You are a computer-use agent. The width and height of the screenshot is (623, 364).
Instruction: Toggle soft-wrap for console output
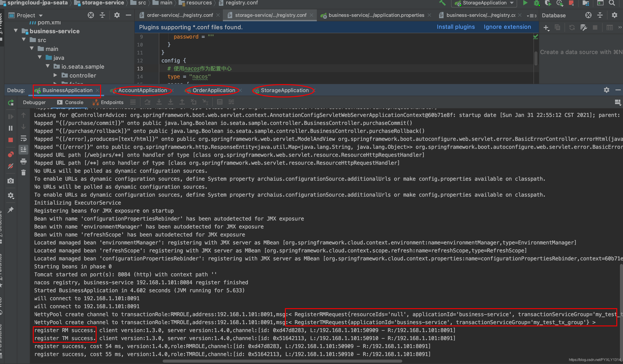pyautogui.click(x=23, y=138)
